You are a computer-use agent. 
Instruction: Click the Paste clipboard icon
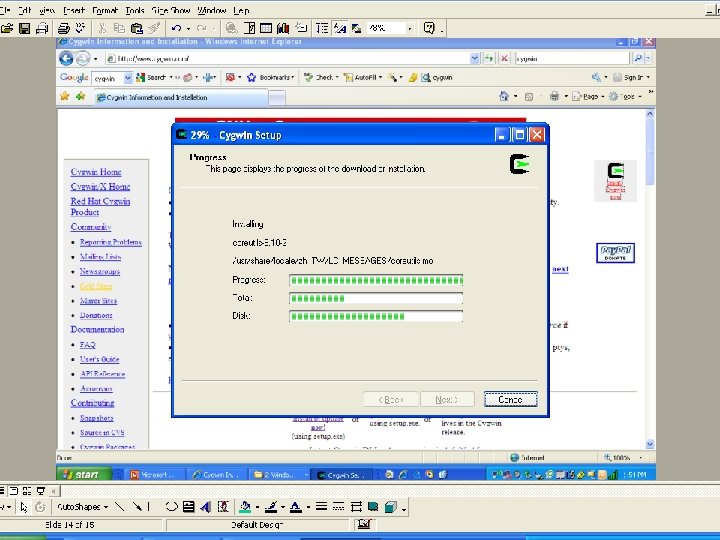click(136, 28)
